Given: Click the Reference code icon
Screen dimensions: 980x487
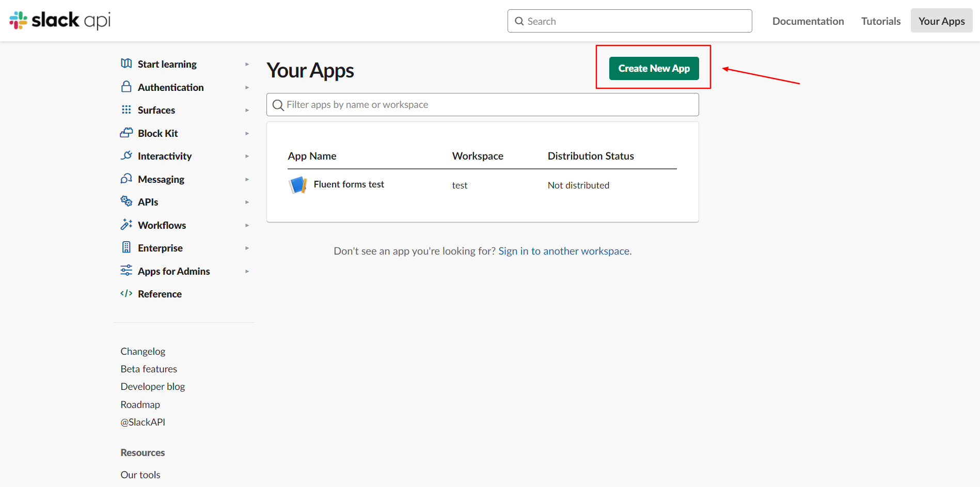Looking at the screenshot, I should tap(126, 293).
